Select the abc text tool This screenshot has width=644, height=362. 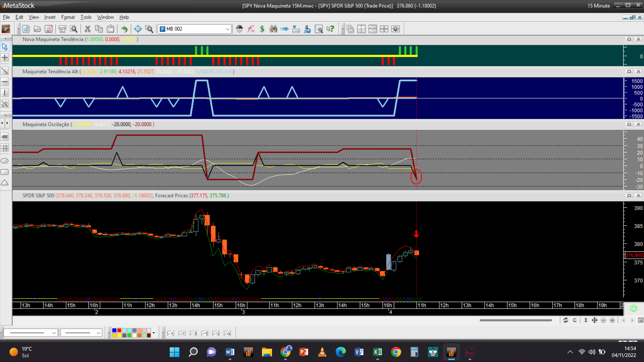5,136
